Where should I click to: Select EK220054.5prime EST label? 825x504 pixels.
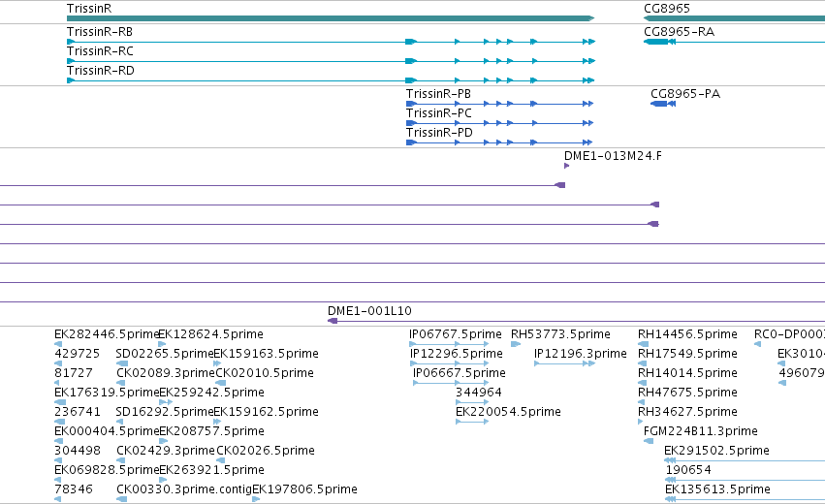tap(508, 412)
